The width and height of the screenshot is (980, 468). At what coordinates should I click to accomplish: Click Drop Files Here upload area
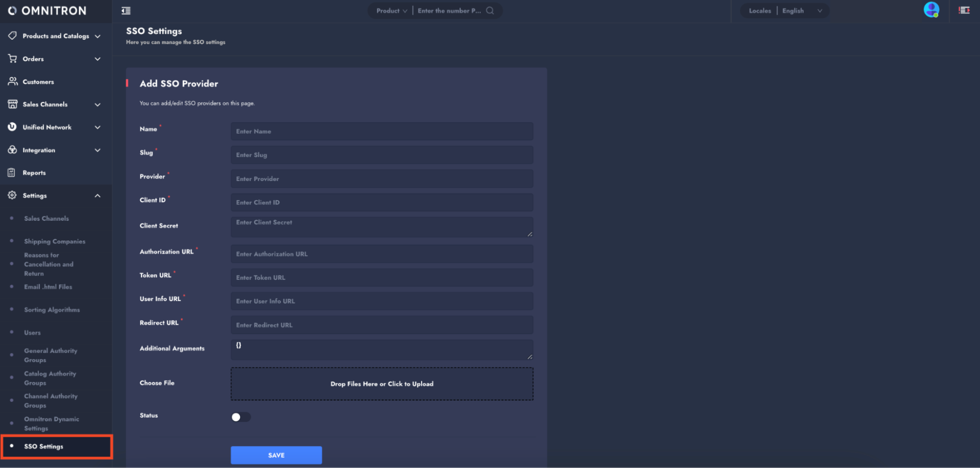tap(381, 384)
